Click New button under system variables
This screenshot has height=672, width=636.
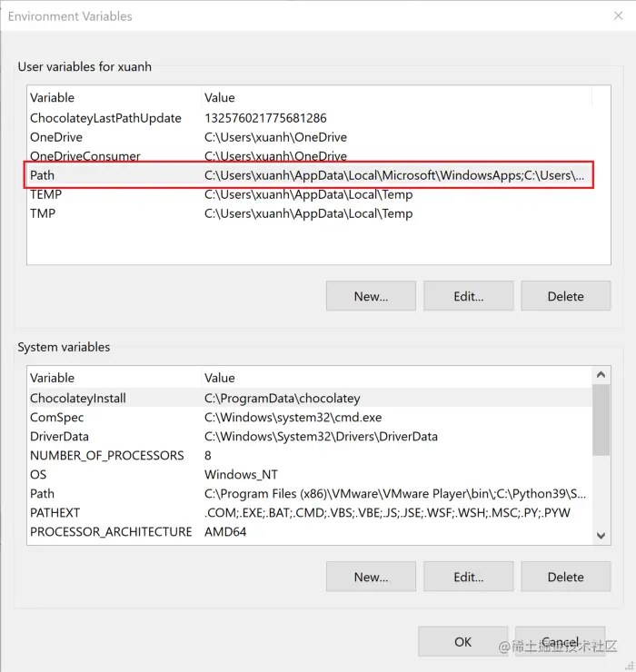click(371, 577)
